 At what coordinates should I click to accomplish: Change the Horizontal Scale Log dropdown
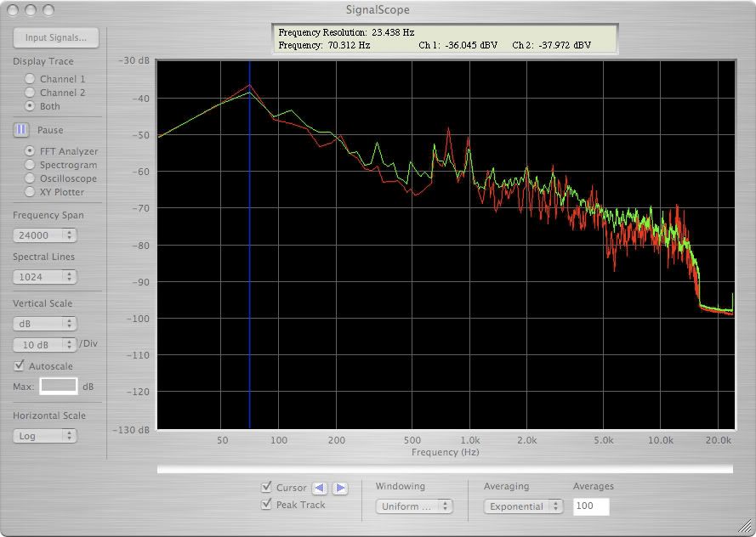(44, 436)
